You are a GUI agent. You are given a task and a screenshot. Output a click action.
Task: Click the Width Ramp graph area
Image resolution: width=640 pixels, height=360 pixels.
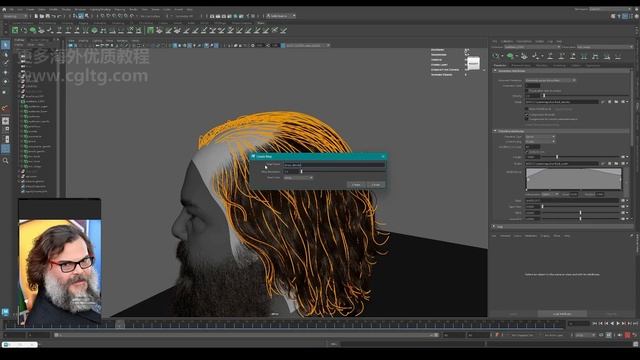(574, 179)
